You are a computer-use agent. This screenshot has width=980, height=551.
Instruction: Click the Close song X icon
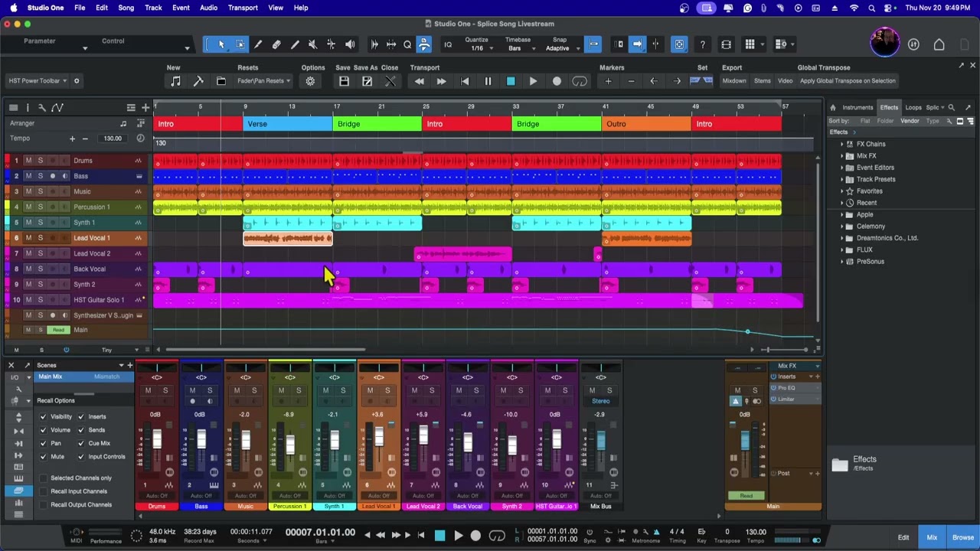click(390, 81)
